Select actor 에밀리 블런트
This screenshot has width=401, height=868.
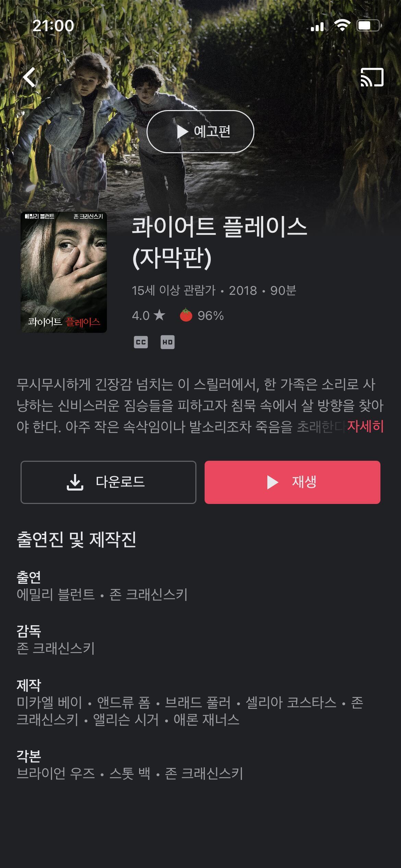[x=56, y=594]
